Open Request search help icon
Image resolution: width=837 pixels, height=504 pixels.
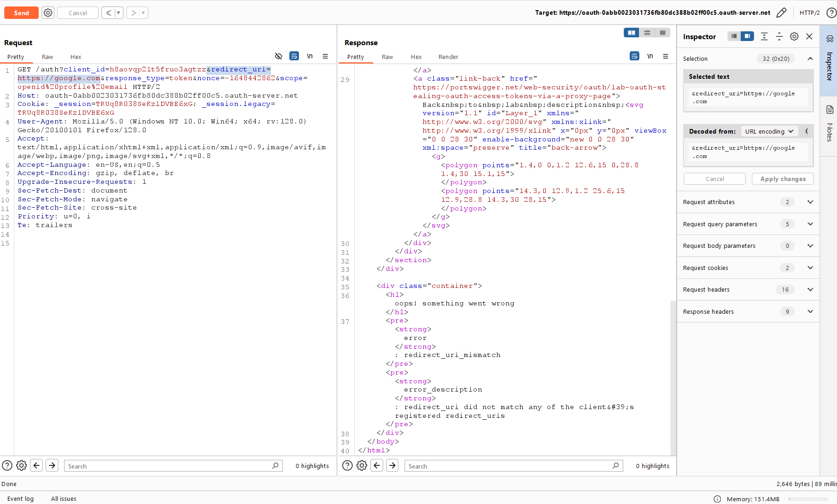7,466
